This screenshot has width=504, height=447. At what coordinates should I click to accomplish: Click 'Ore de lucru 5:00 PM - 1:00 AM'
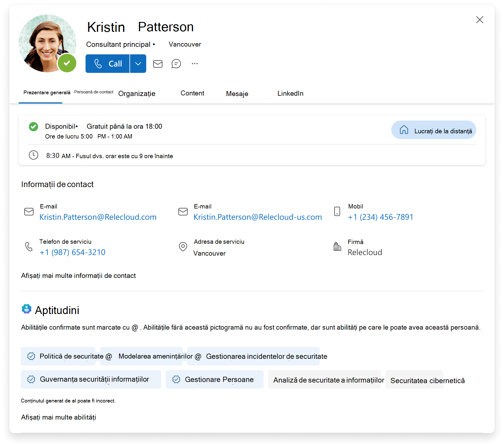point(89,136)
